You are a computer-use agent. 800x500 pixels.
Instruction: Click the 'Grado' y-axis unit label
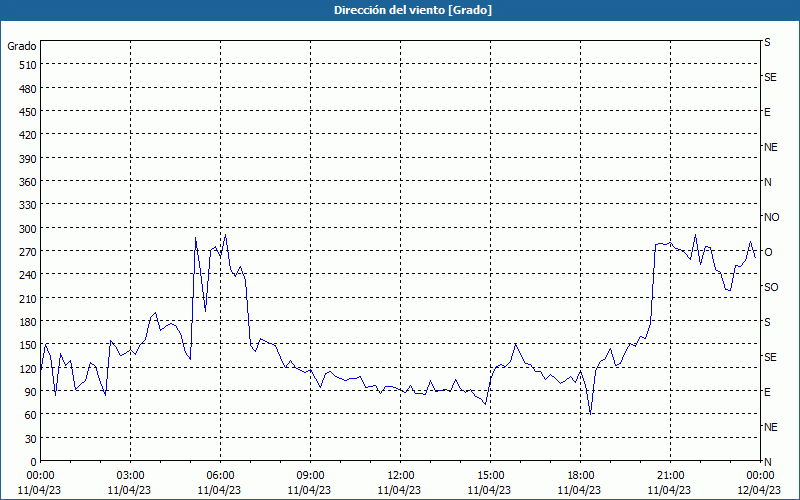(x=22, y=46)
